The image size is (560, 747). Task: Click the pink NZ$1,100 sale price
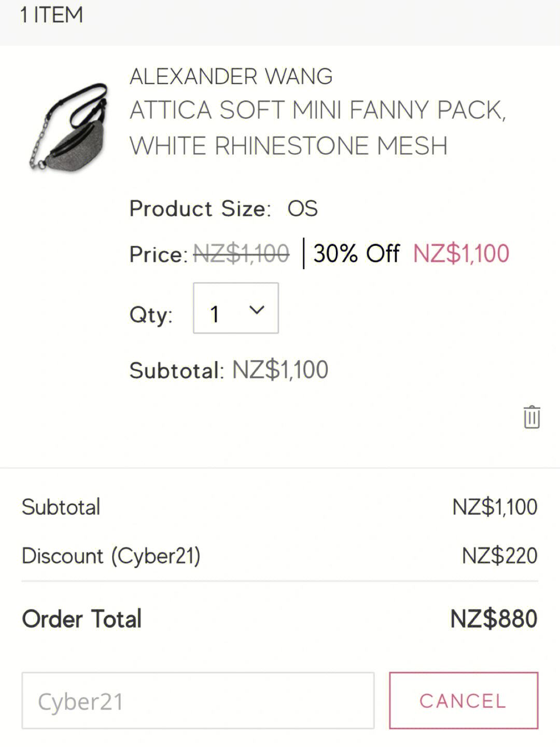point(461,254)
